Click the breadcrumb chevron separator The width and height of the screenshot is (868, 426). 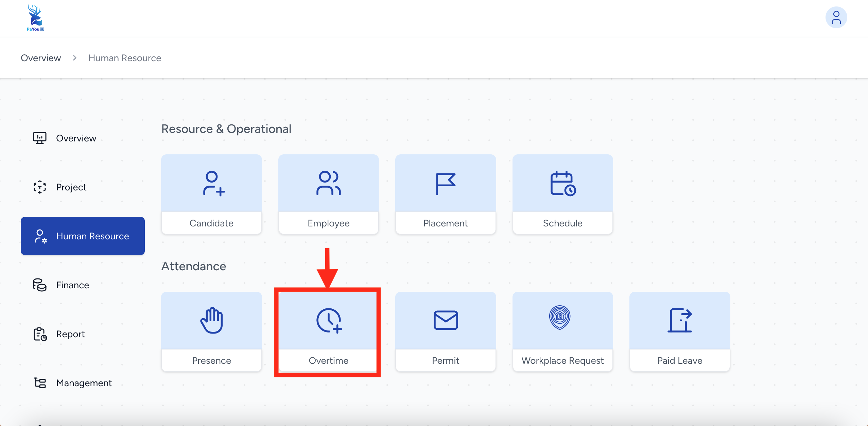click(x=75, y=58)
